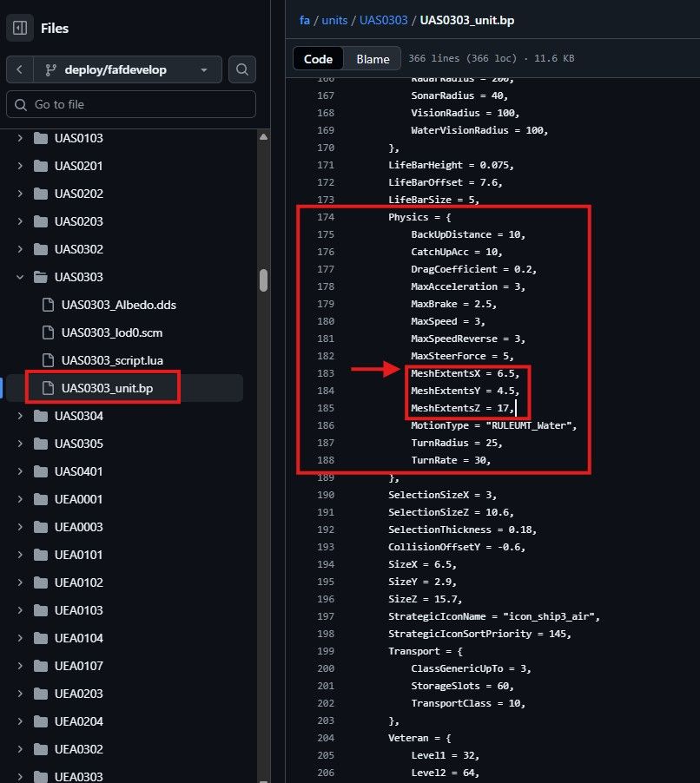The width and height of the screenshot is (700, 783).
Task: Click the UAS0401 folder icon
Action: click(41, 471)
